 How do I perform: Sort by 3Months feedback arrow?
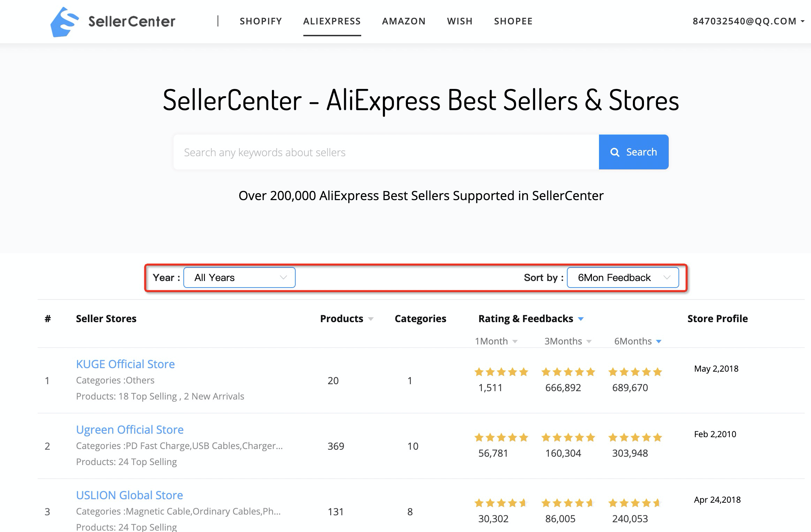(x=589, y=342)
